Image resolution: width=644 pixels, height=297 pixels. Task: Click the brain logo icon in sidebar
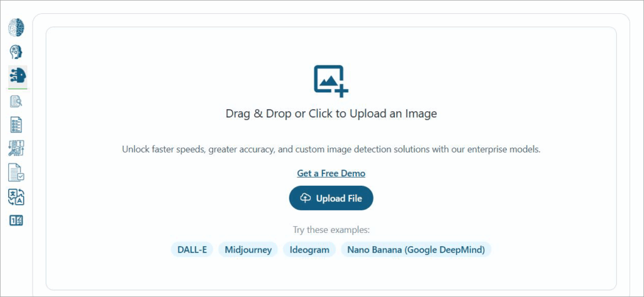pyautogui.click(x=17, y=28)
